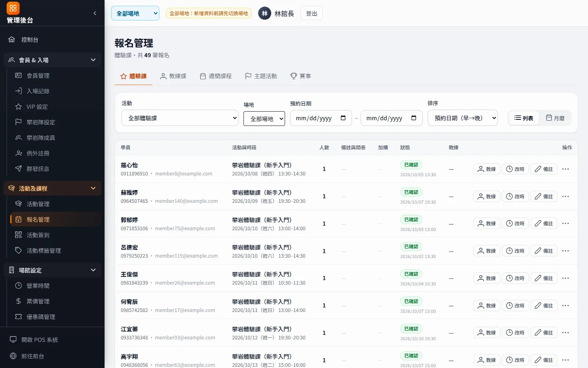
Task: Open 票價管理 dollar item
Action: [56, 301]
